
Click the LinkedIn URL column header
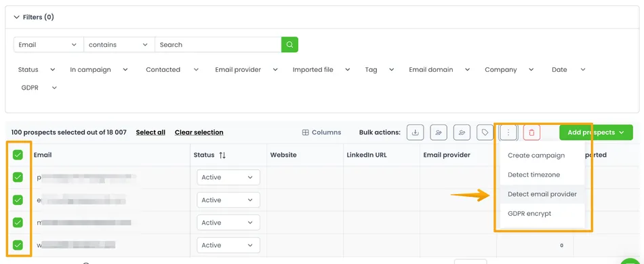tap(367, 155)
